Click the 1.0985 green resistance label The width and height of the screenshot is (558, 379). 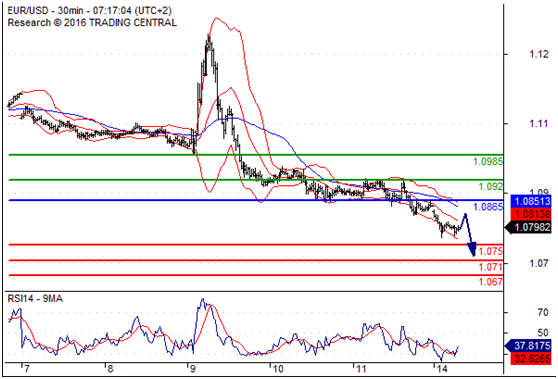pos(488,162)
